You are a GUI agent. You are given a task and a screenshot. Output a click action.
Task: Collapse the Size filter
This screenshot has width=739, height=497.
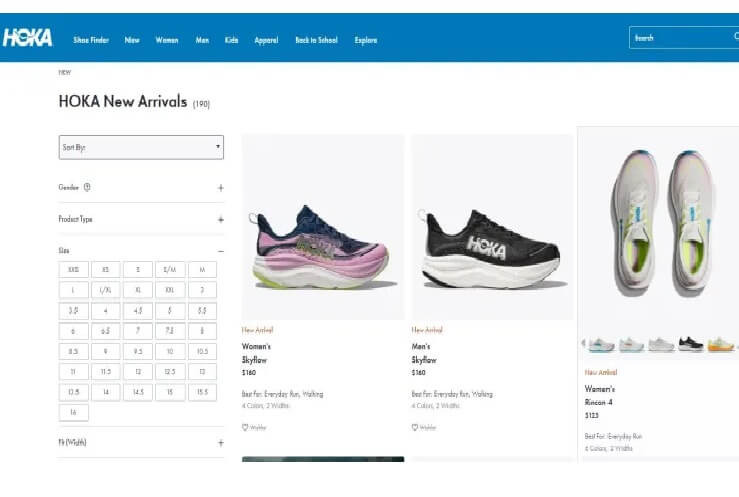click(221, 251)
